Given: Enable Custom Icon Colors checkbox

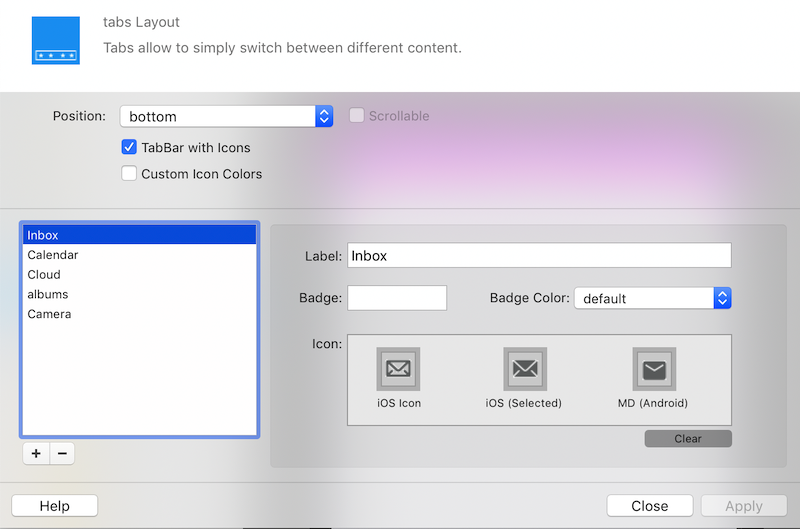Looking at the screenshot, I should pyautogui.click(x=129, y=173).
